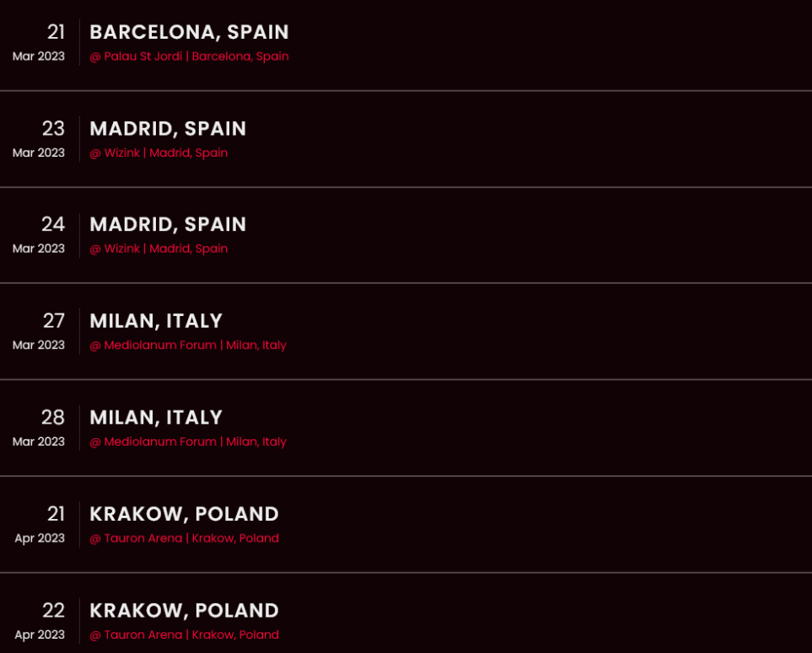Open the Milan, Italy event on 28 Mar
The image size is (812, 653).
click(156, 418)
